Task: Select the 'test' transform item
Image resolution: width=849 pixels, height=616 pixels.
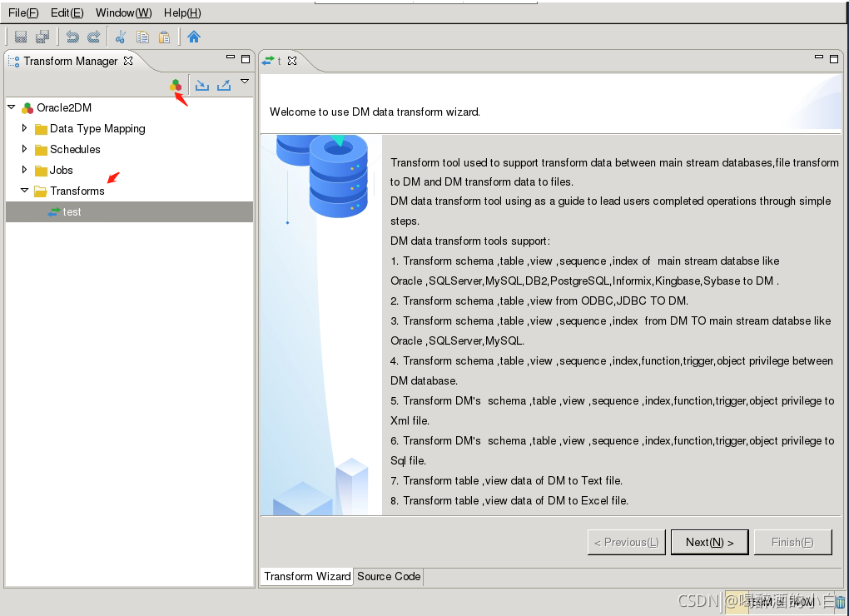Action: [129, 211]
